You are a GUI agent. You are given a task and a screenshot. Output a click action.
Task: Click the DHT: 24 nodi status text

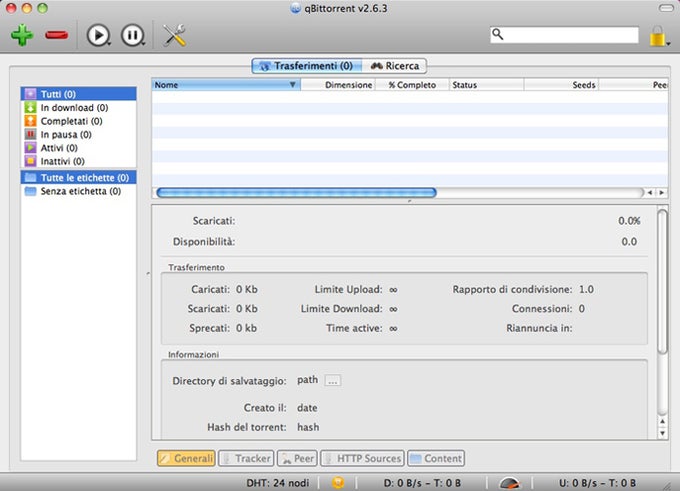(278, 483)
